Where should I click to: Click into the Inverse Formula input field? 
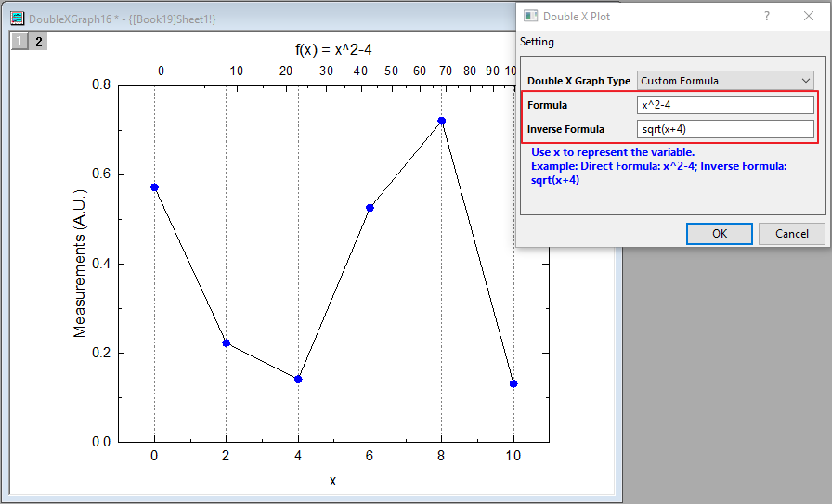coord(725,129)
